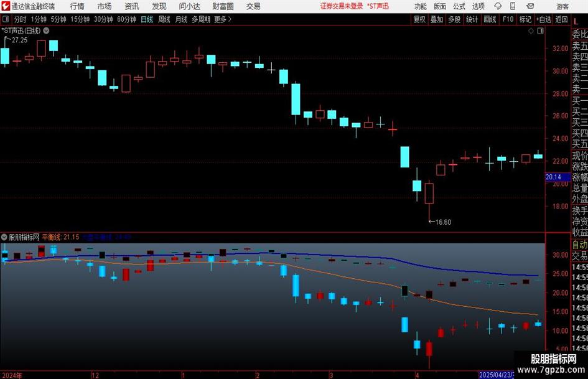588x379 pixels.
Task: Open the 功能 menu
Action: [x=421, y=6]
